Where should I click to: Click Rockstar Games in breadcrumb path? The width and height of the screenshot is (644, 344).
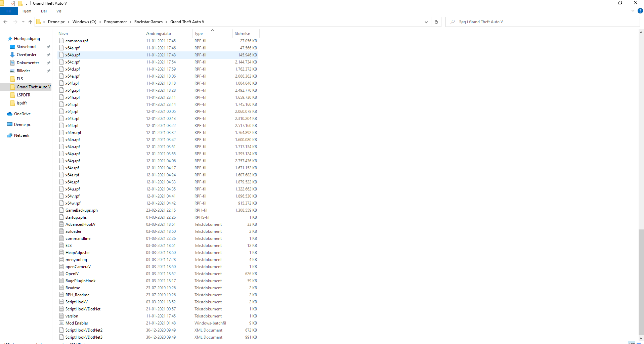point(148,22)
